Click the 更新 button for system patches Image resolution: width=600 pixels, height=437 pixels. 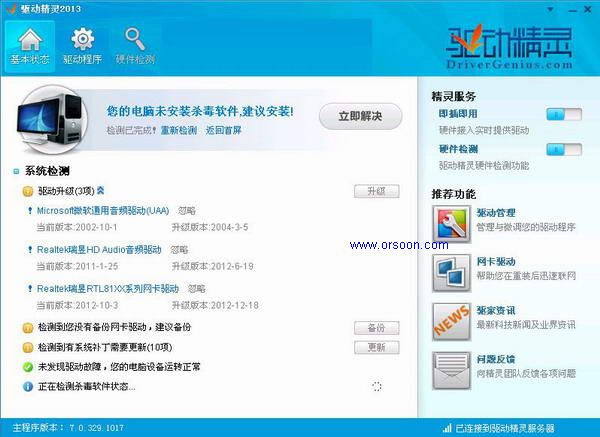point(377,347)
